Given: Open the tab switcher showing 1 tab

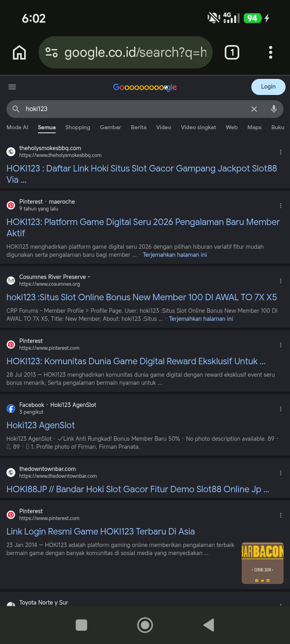Looking at the screenshot, I should 232,52.
